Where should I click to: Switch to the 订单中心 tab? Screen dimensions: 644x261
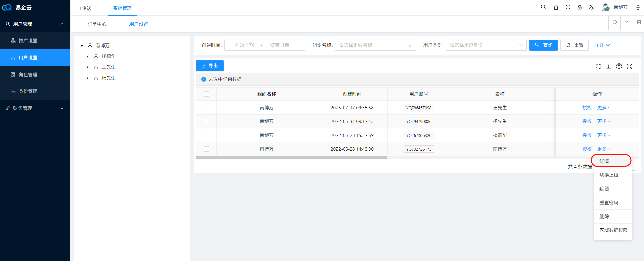click(x=97, y=24)
